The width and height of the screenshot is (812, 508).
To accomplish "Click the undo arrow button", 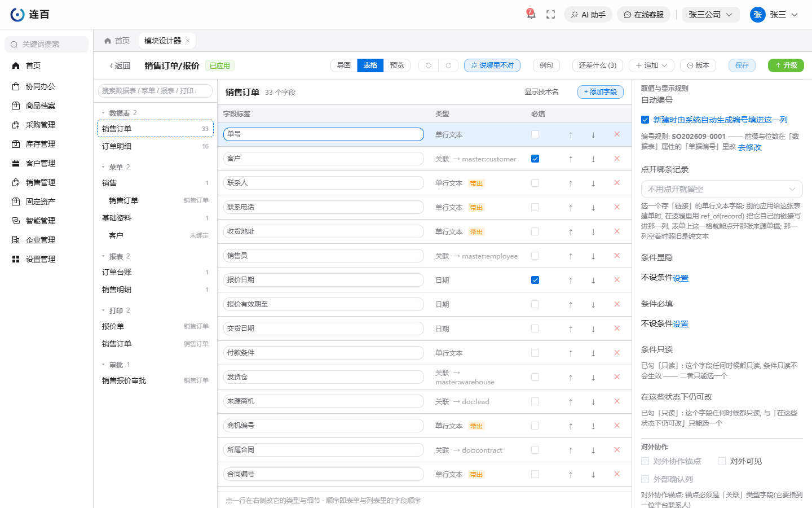I will click(429, 65).
